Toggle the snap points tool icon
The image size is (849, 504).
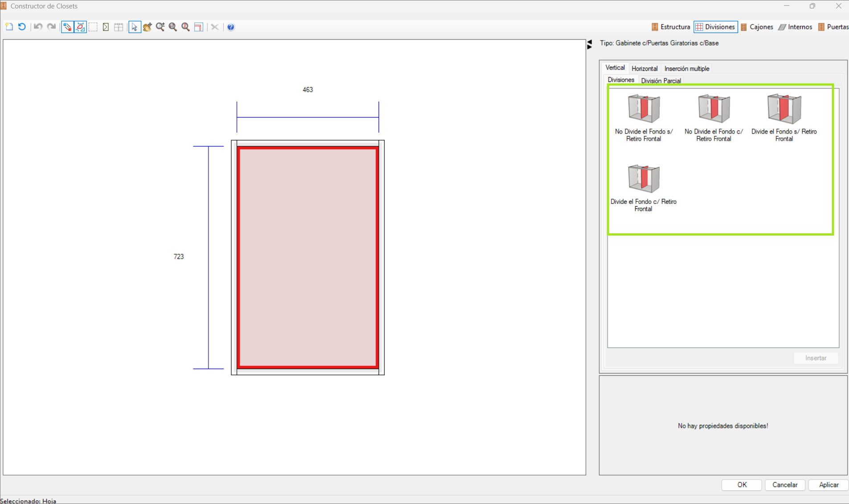tap(67, 27)
